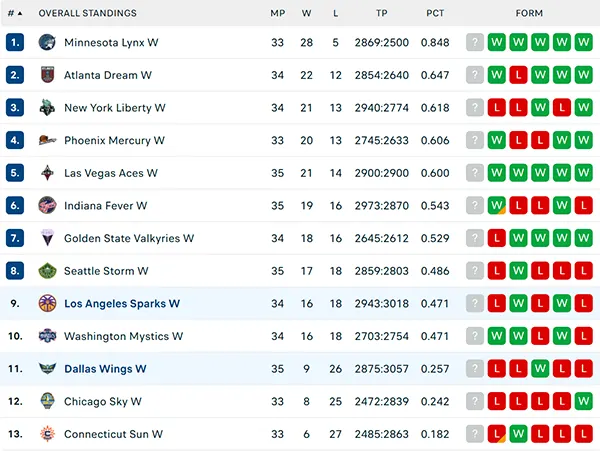Open Washington Mystics W team page
This screenshot has width=600, height=451.
(123, 336)
